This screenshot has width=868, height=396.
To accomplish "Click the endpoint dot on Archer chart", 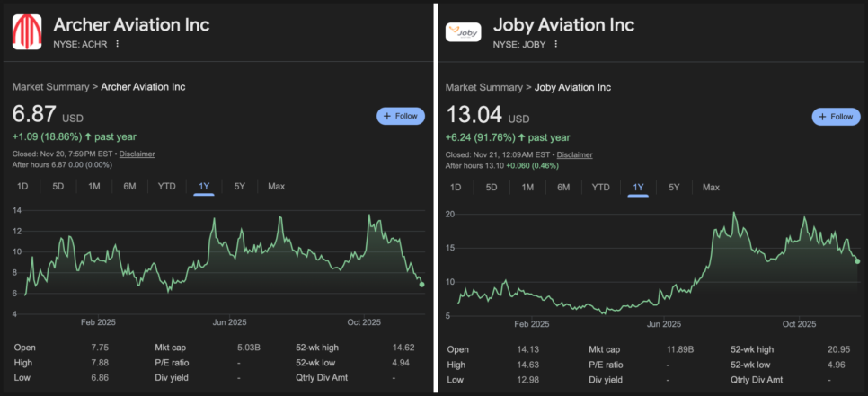I will point(421,284).
